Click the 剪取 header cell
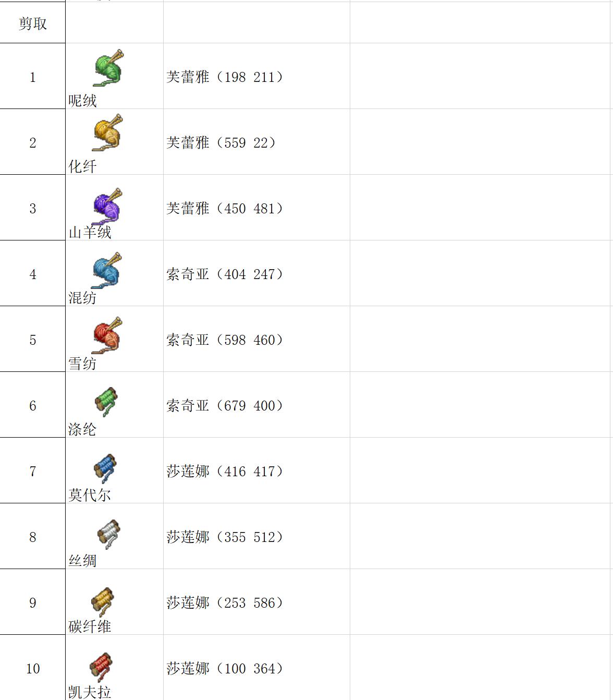The height and width of the screenshot is (700, 613). point(32,23)
